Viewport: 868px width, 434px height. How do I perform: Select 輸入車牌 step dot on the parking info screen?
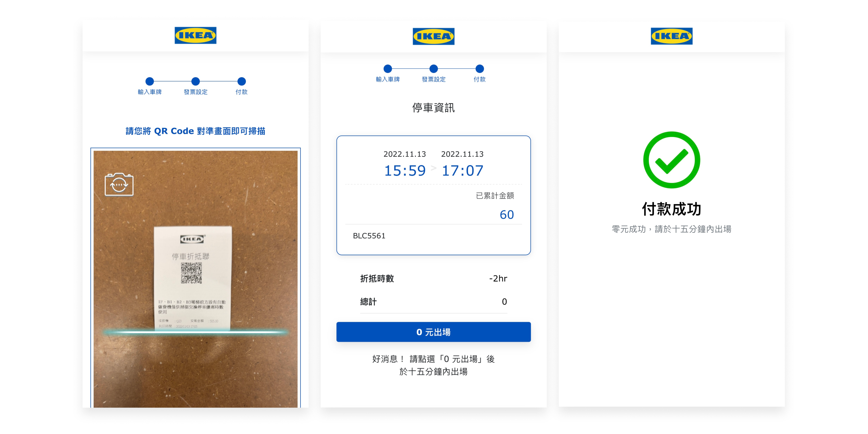[x=388, y=69]
